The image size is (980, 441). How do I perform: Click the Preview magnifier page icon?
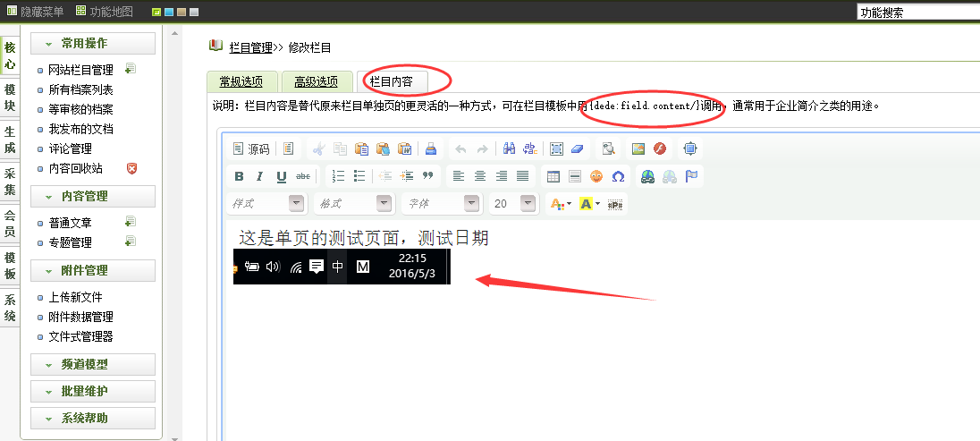point(608,148)
